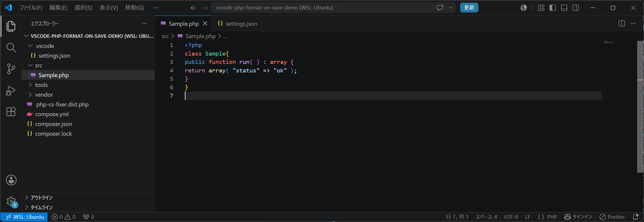The image size is (644, 222).
Task: Click the editor vertical scrollbar
Action: (x=640, y=106)
